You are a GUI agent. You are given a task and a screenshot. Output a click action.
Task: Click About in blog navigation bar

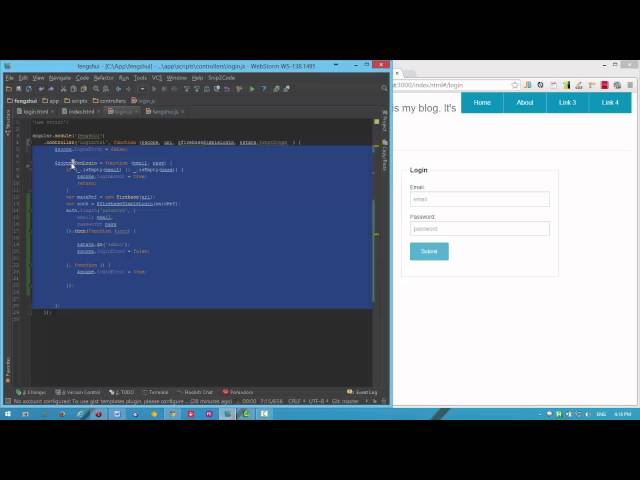click(x=525, y=102)
